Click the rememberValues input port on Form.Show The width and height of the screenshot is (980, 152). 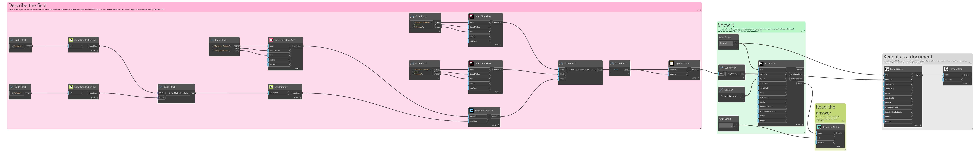coord(773,107)
